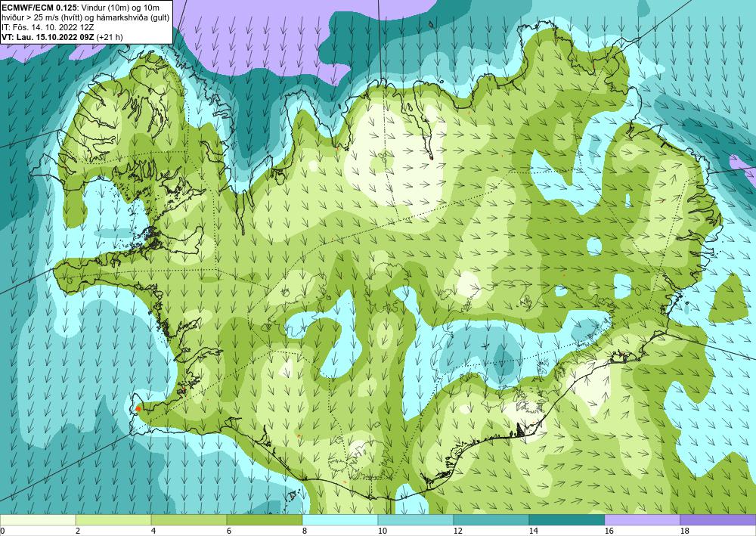Viewport: 756px width, 536px height.
Task: Click the large orange marker on the southwest peninsula
Action: pyautogui.click(x=138, y=408)
